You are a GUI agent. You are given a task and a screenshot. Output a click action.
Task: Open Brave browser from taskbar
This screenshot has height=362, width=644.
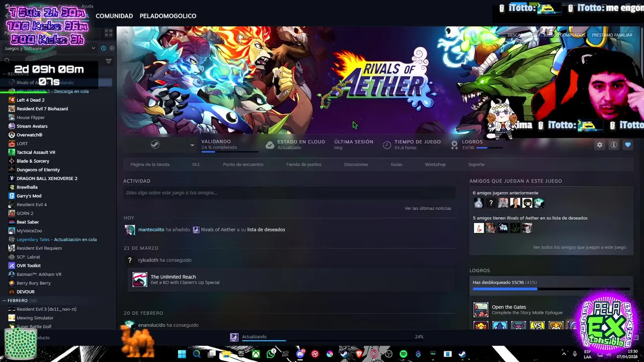coord(359,354)
